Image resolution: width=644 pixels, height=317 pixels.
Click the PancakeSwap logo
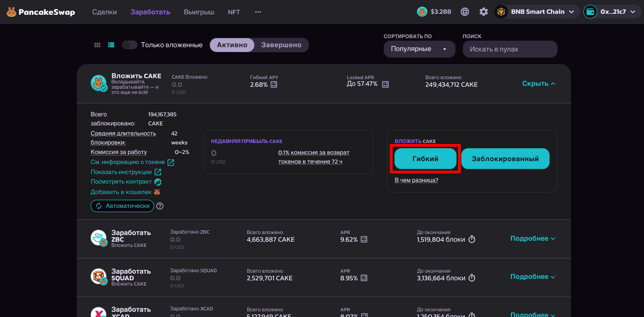(x=41, y=12)
